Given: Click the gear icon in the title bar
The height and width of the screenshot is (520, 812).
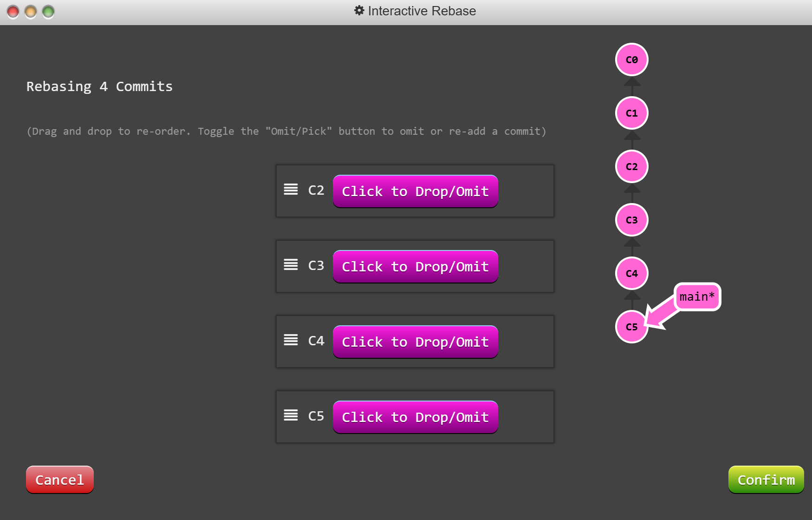Looking at the screenshot, I should click(x=359, y=11).
